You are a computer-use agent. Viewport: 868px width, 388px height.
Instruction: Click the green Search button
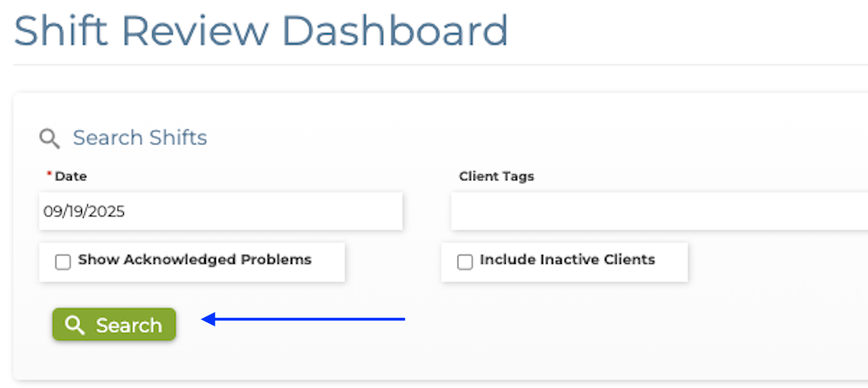pos(114,325)
